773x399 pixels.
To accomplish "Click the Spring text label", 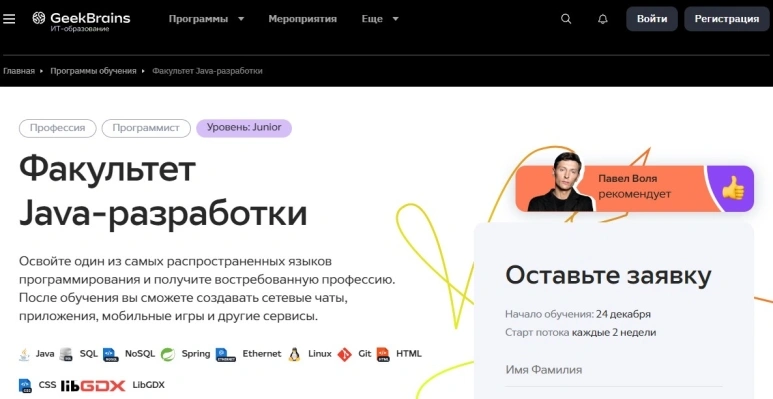I will click(196, 354).
